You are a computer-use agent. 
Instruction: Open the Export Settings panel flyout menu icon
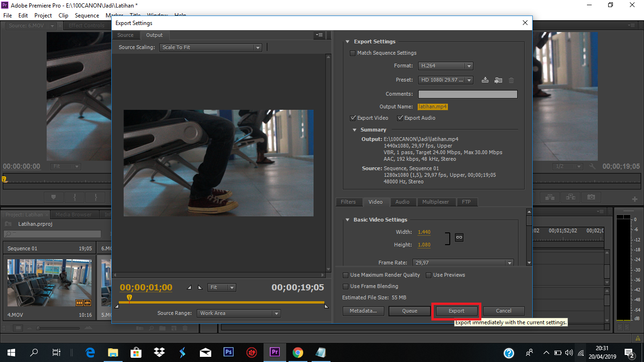pos(319,35)
